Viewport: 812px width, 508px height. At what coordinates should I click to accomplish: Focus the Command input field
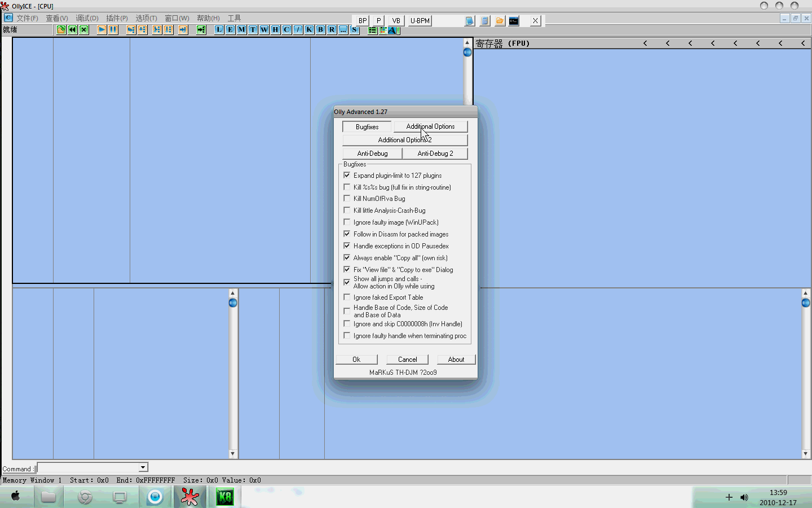point(88,468)
